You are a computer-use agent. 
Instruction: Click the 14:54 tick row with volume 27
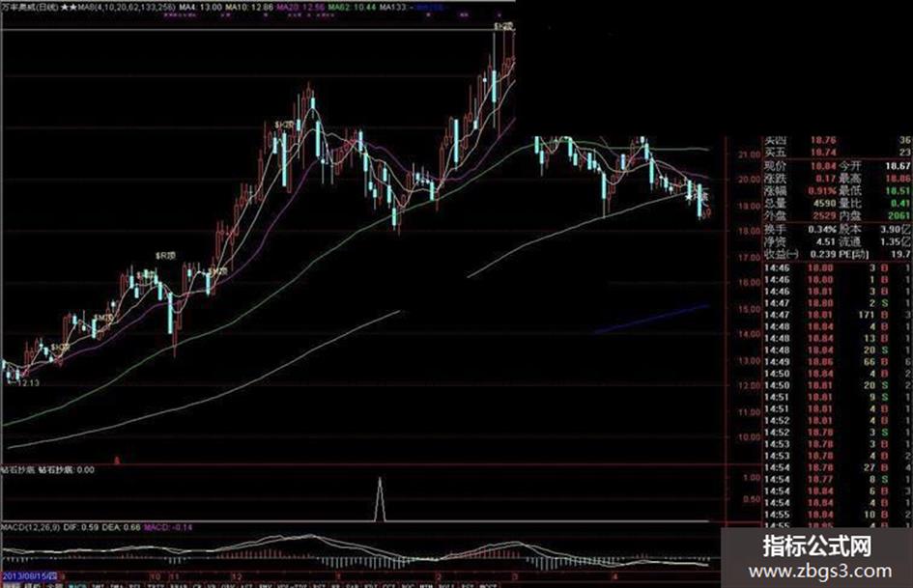(x=838, y=467)
